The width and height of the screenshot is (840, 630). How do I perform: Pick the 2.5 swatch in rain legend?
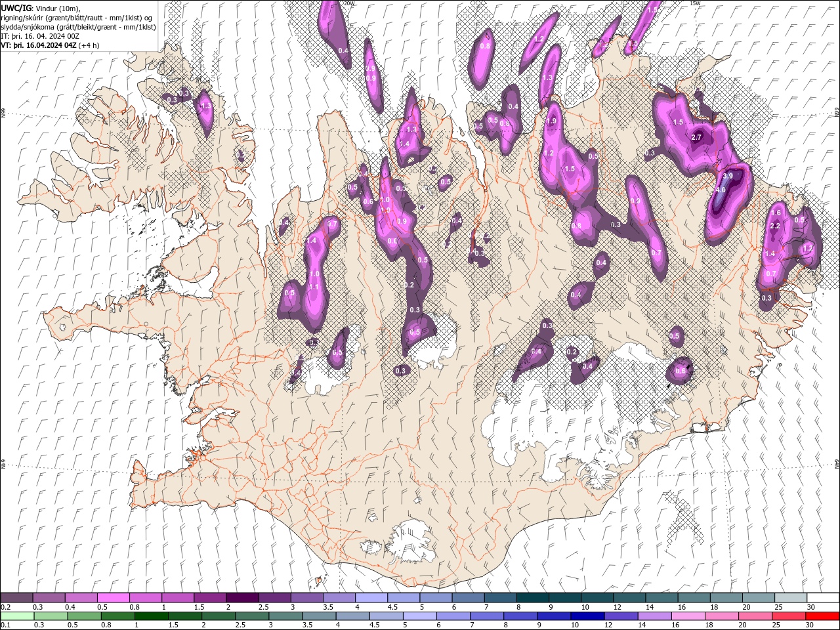pyautogui.click(x=251, y=616)
